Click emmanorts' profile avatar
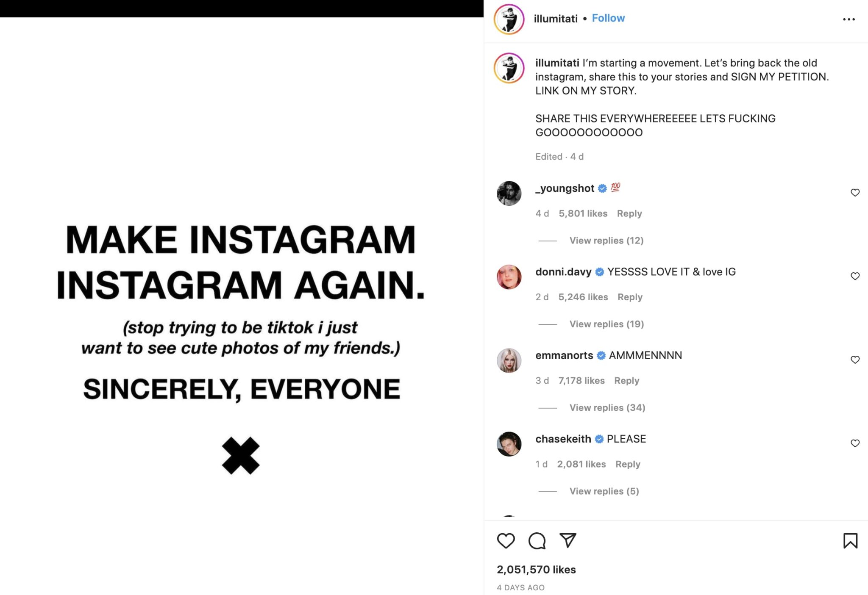This screenshot has height=595, width=868. (509, 360)
